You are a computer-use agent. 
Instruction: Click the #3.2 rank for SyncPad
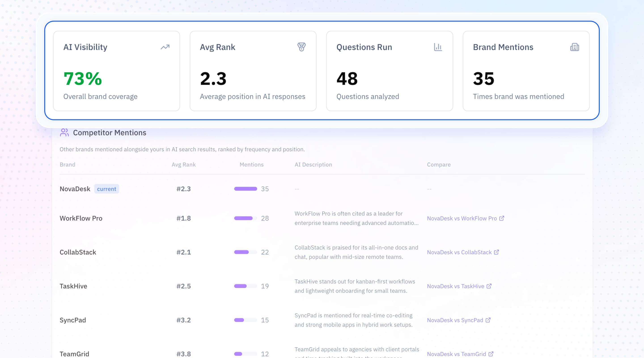pyautogui.click(x=184, y=320)
